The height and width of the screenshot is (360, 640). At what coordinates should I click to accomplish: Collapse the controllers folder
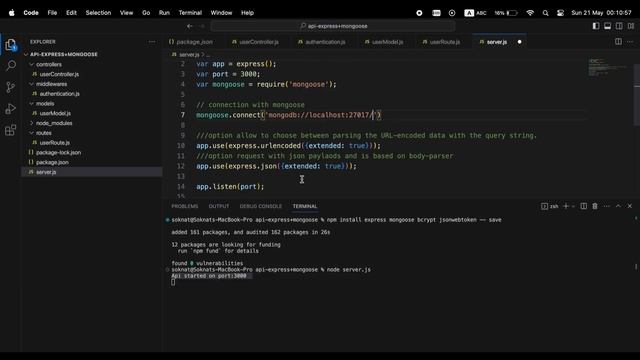click(x=49, y=64)
